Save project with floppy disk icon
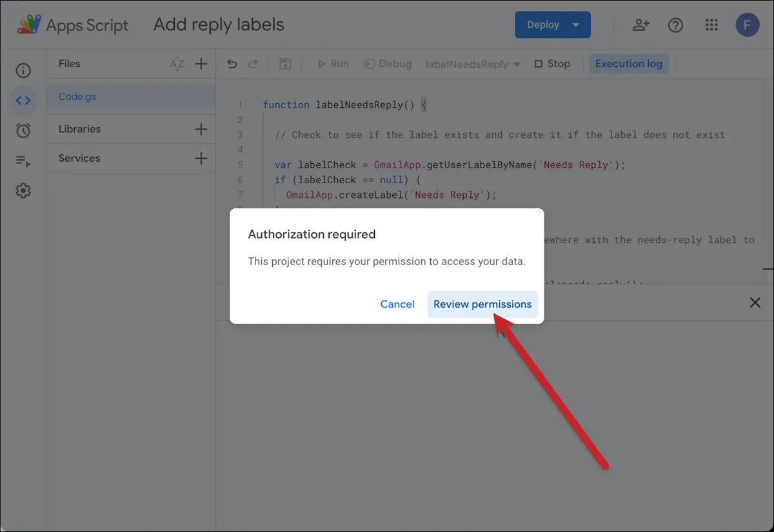The height and width of the screenshot is (532, 774). click(285, 64)
